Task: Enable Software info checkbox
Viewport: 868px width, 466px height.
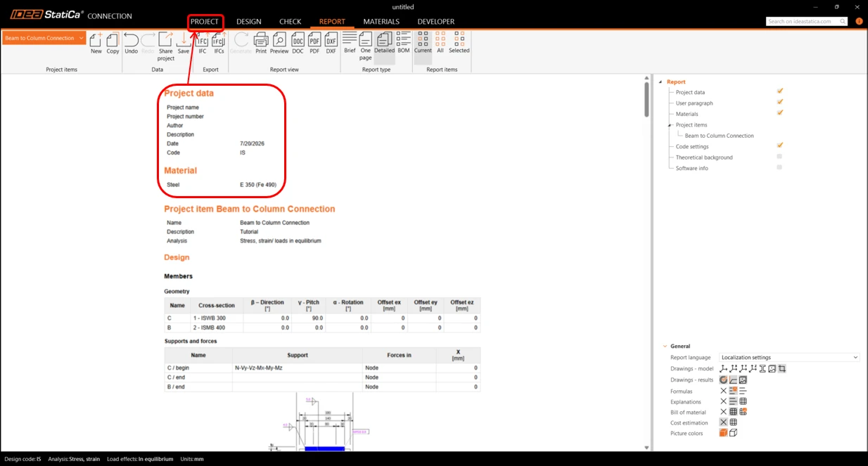Action: pos(779,167)
